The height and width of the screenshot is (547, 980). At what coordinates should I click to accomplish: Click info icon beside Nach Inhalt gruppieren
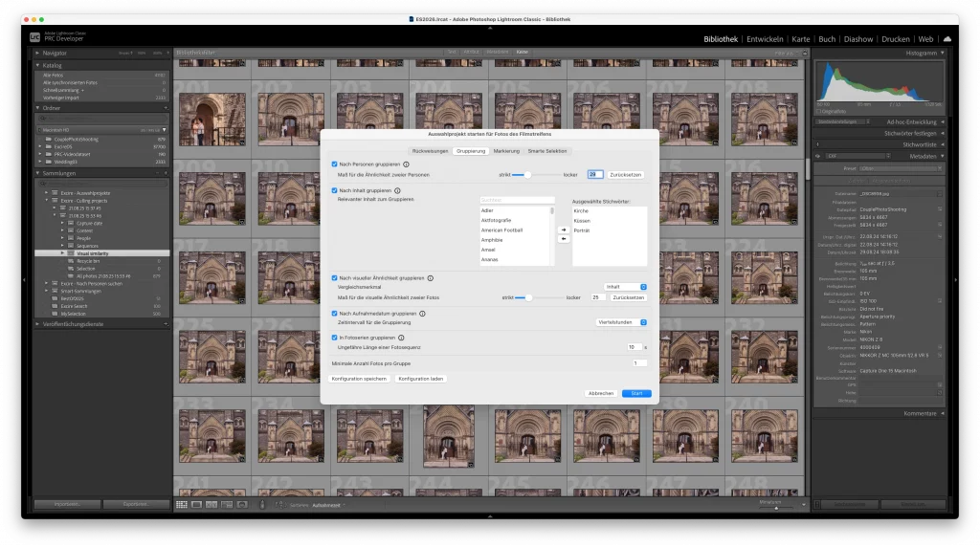398,190
